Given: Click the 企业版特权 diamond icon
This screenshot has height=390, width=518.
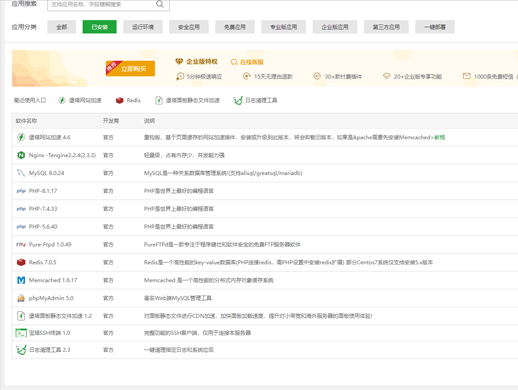Looking at the screenshot, I should tap(179, 62).
